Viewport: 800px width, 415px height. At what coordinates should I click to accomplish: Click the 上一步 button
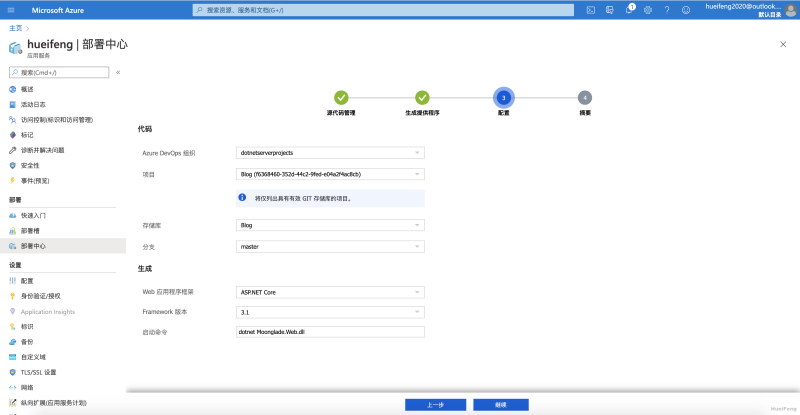(x=435, y=405)
